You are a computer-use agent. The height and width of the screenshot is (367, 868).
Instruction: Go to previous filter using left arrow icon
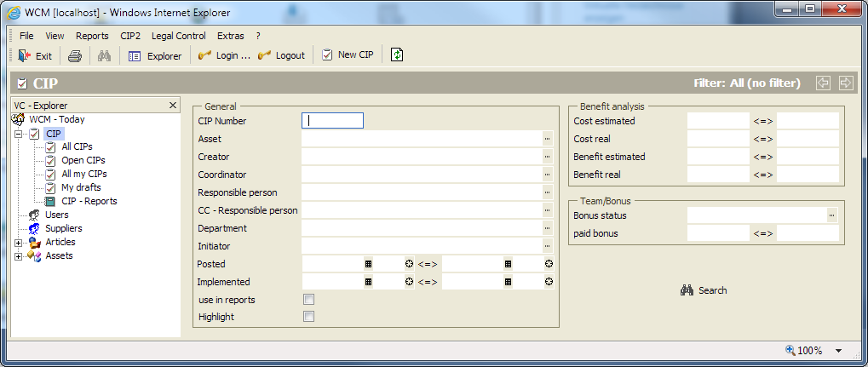pyautogui.click(x=823, y=83)
